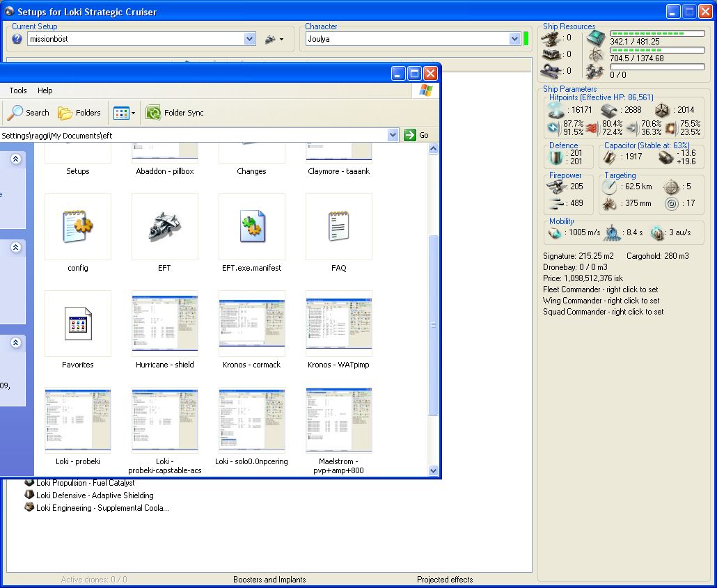Click the kinetic resistance icon 70.6%
Image resolution: width=717 pixels, height=588 pixels.
pos(632,128)
